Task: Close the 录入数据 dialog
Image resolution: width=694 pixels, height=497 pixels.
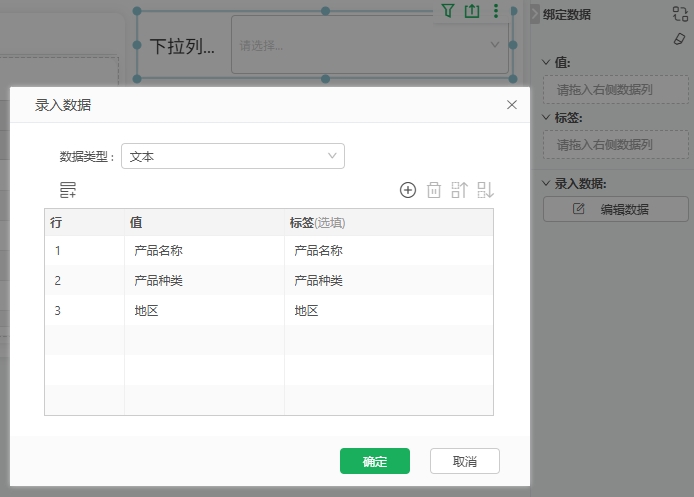Action: (512, 104)
